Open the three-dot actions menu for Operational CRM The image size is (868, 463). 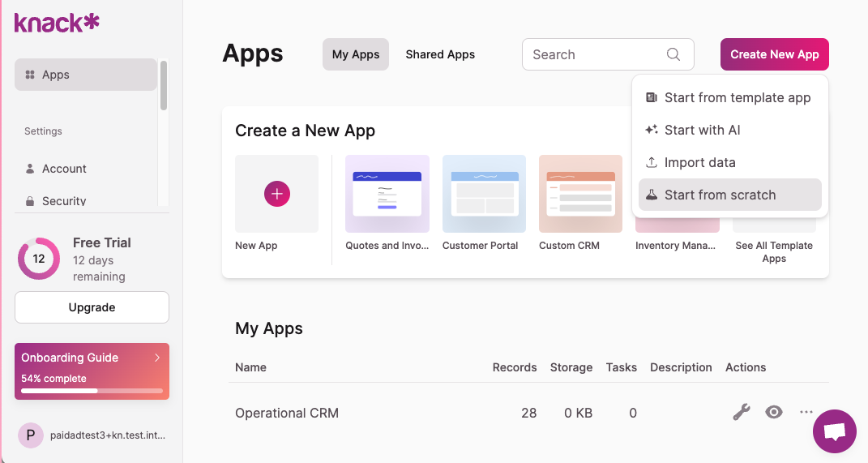click(806, 413)
